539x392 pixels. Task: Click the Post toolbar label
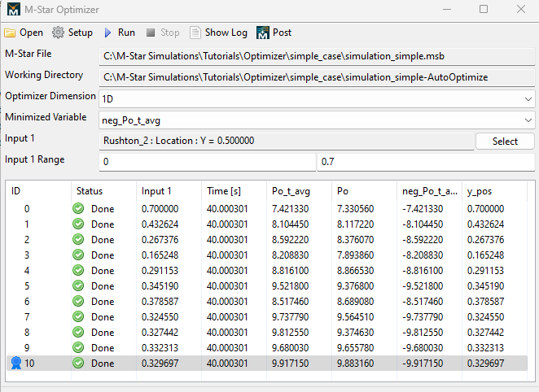(283, 33)
